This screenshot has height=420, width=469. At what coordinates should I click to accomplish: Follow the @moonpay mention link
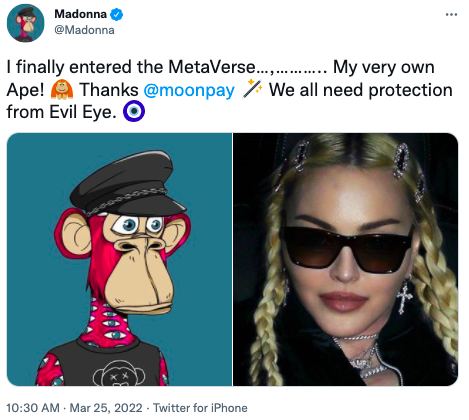coord(189,90)
